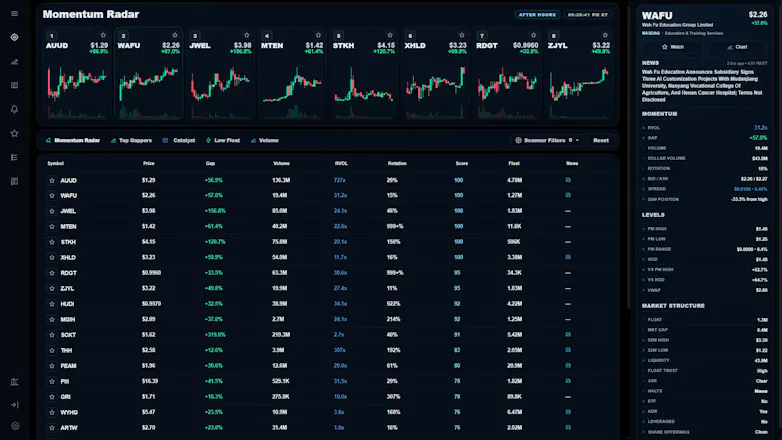Star the ZJYL chart card
The image size is (782, 440).
(605, 35)
